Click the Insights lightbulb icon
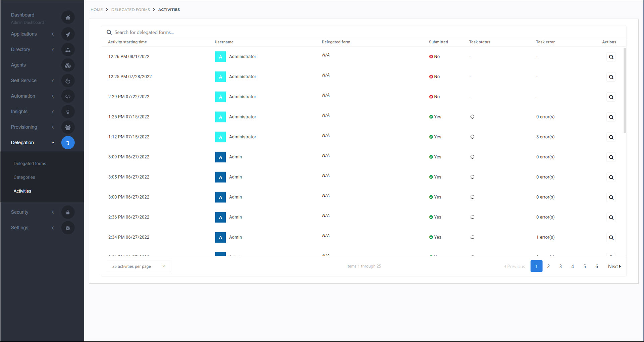This screenshot has height=342, width=644. coord(68,112)
